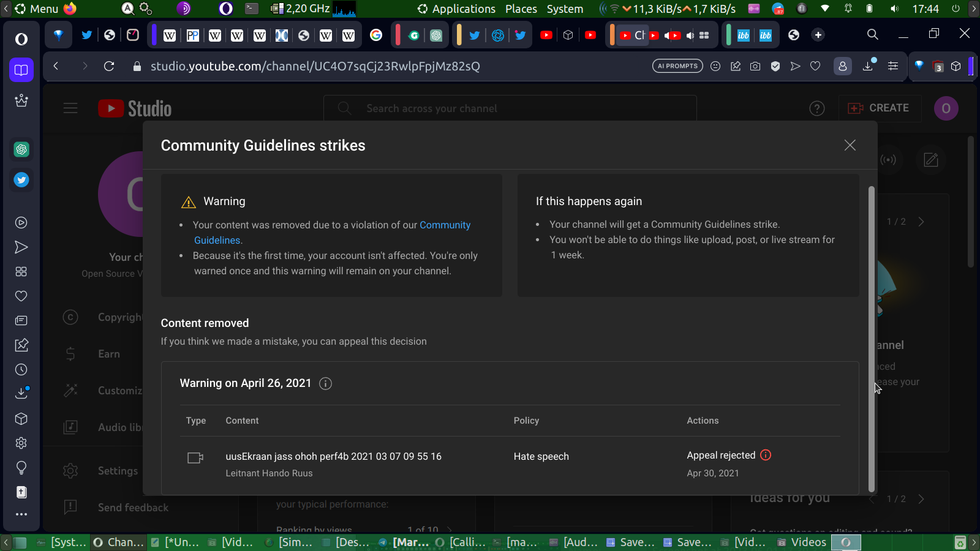
Task: Open the Places menu
Action: (521, 9)
